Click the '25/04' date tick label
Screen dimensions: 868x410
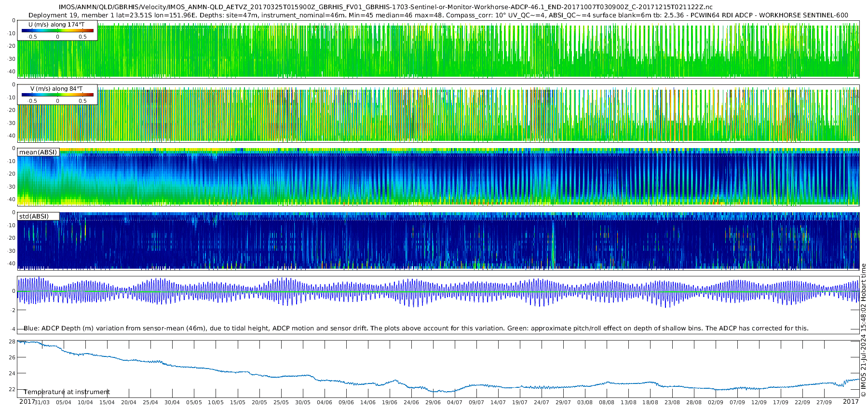pyautogui.click(x=150, y=402)
